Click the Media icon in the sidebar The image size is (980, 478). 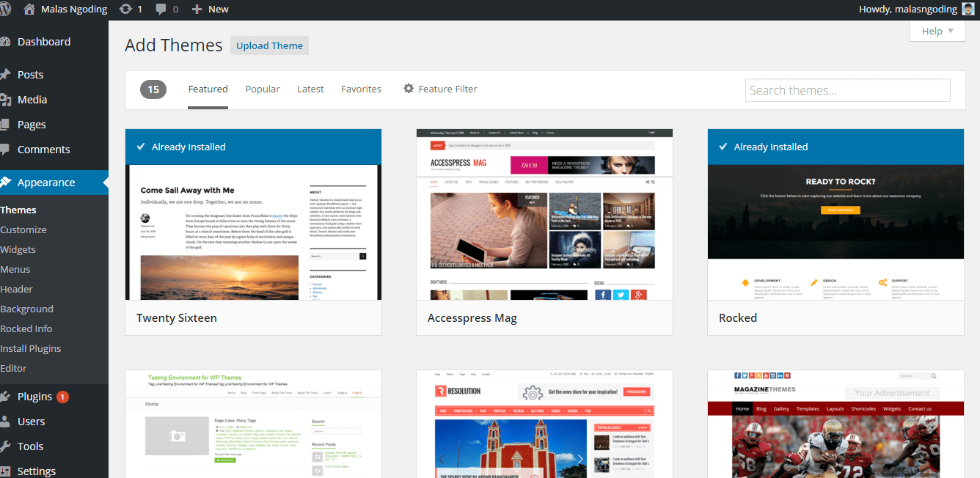[x=5, y=100]
